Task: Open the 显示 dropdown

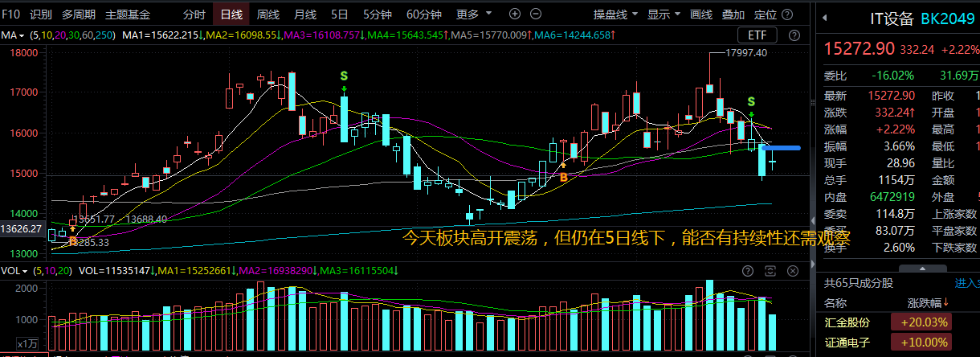Action: point(664,14)
